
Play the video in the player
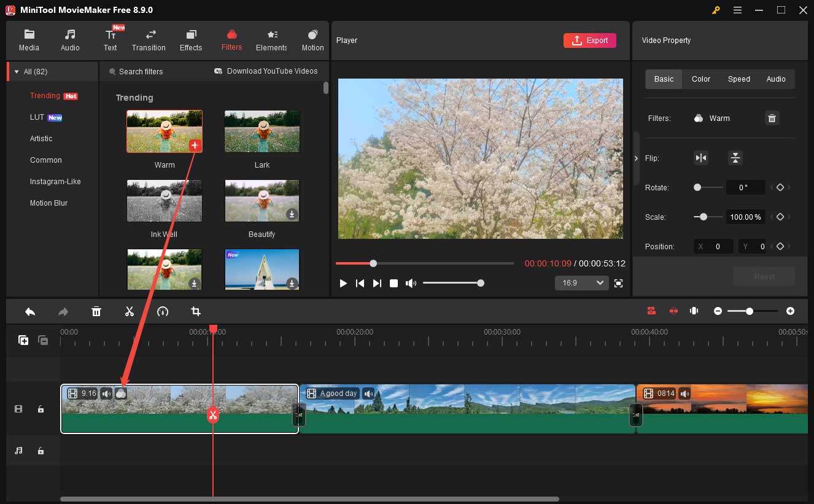(343, 283)
